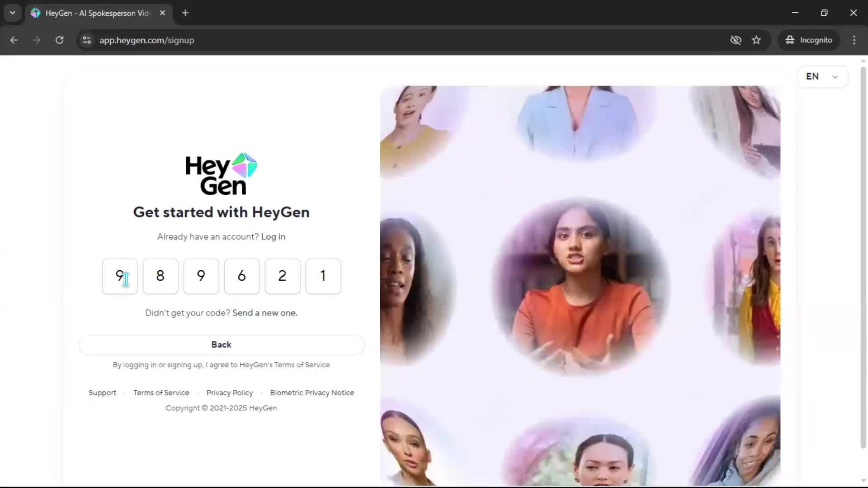This screenshot has width=868, height=488.
Task: Click the page vertical scrollbar
Action: tap(863, 258)
